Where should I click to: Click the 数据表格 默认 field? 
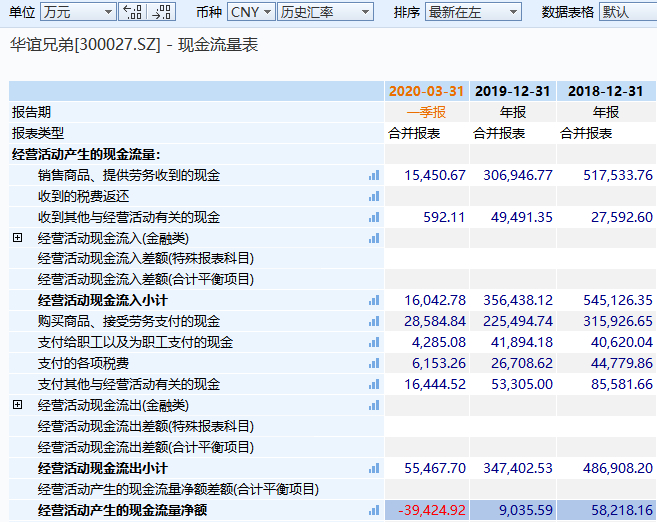[x=627, y=12]
